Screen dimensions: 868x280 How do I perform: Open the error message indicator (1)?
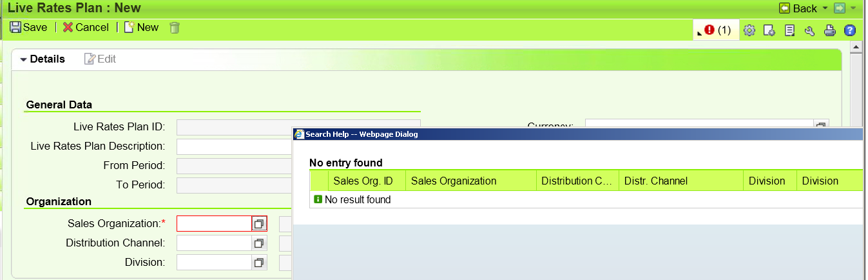click(717, 30)
